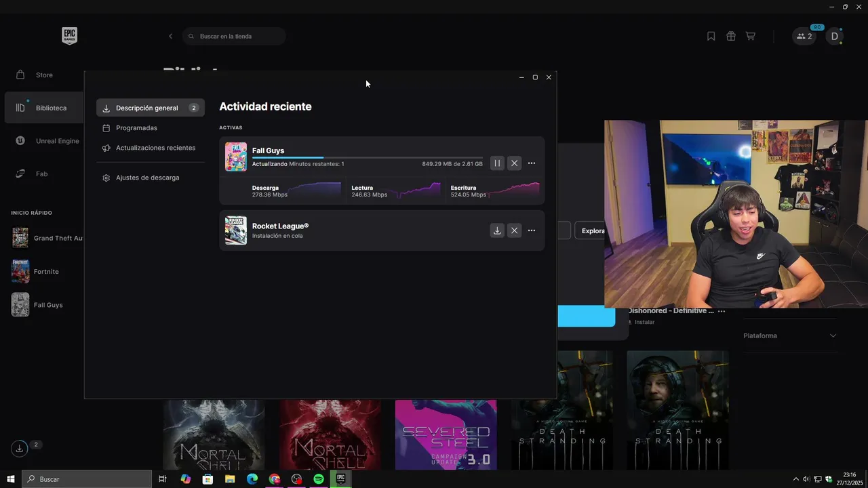Click the Fall Guys download progress bar
Viewport: 868px width, 488px height.
[x=368, y=157]
